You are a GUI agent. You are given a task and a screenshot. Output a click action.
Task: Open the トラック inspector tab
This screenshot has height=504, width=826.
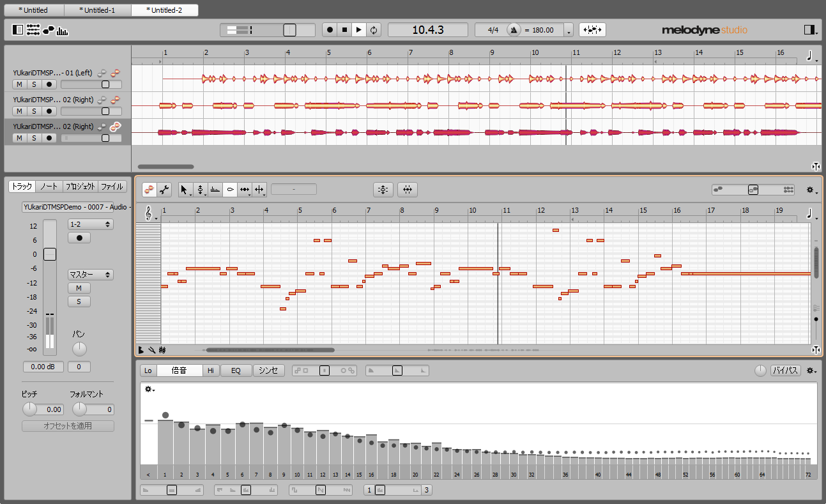coord(22,187)
